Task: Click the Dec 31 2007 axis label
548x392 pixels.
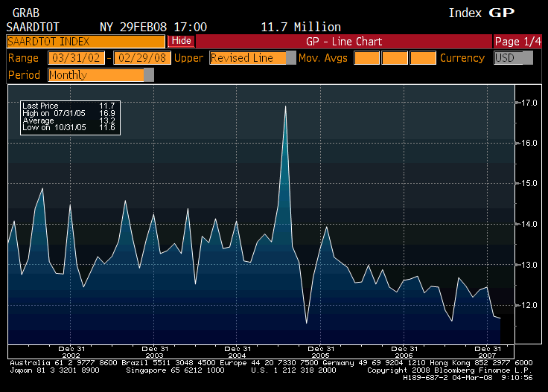Action: [x=488, y=352]
